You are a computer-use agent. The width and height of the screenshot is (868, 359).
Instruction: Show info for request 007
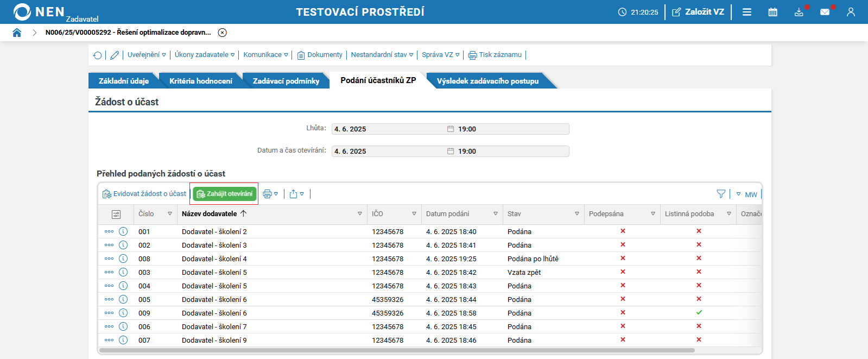(x=123, y=340)
